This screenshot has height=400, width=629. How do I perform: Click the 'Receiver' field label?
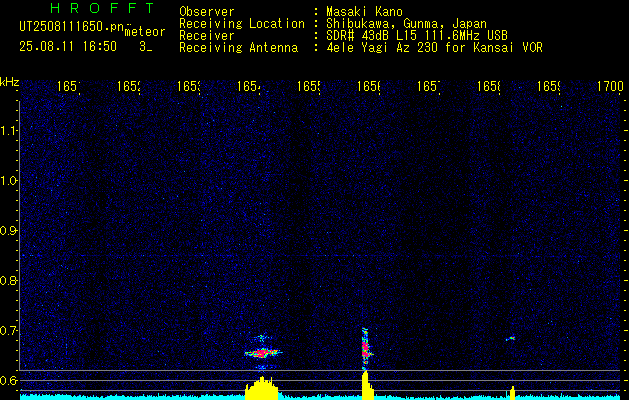[207, 36]
